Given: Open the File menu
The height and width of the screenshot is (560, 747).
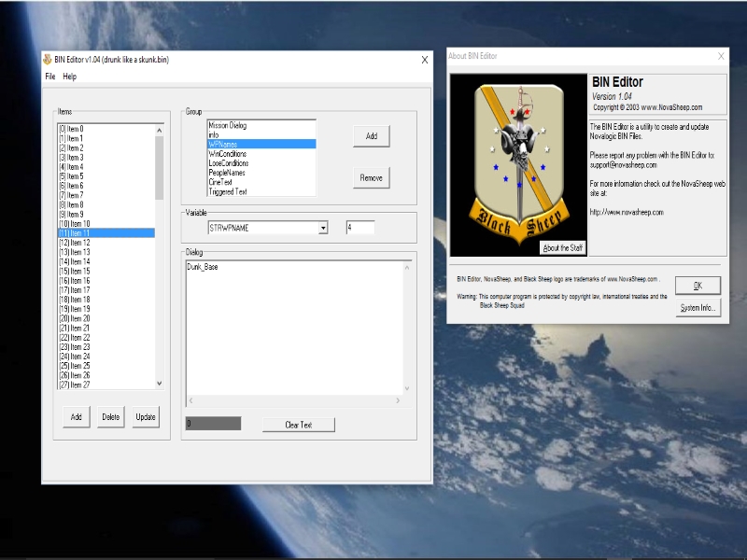Looking at the screenshot, I should tap(50, 77).
